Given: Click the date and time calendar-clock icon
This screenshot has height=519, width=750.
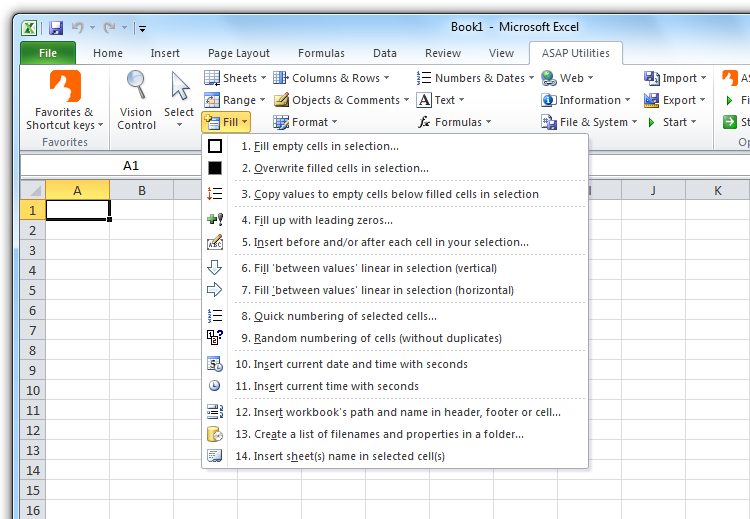Looking at the screenshot, I should [215, 364].
